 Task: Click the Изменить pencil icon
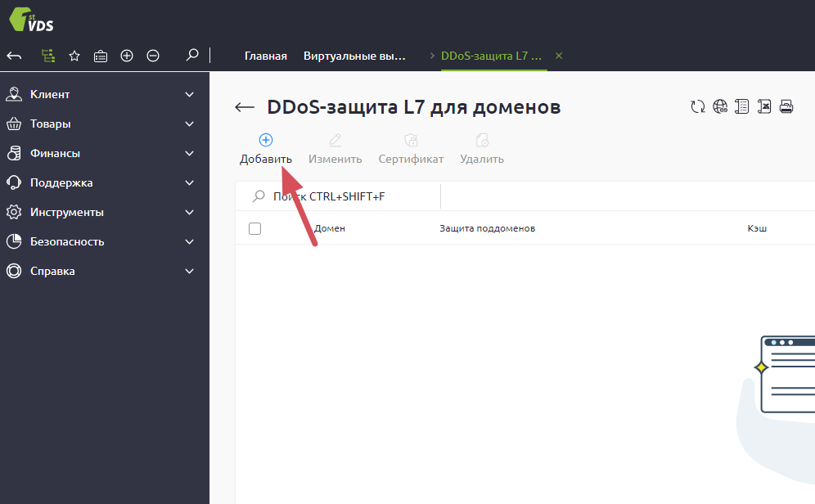(x=335, y=140)
